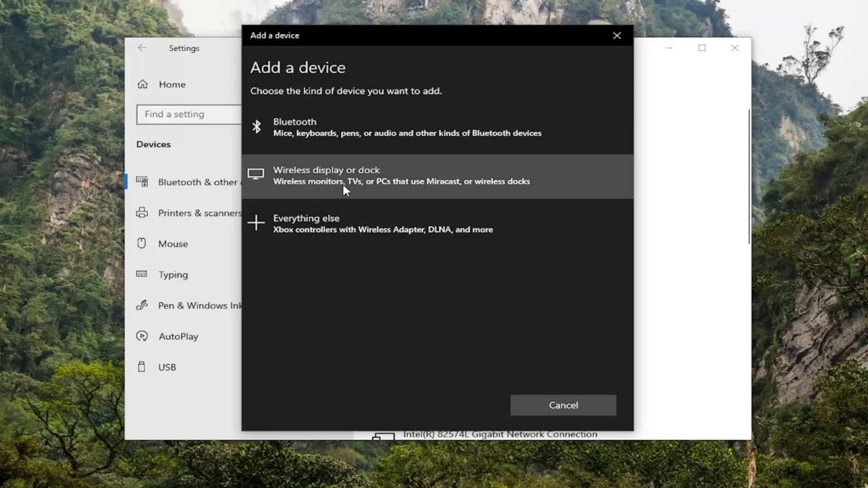Image resolution: width=868 pixels, height=488 pixels.
Task: Click the Bluetooth & other devices icon
Action: click(142, 182)
